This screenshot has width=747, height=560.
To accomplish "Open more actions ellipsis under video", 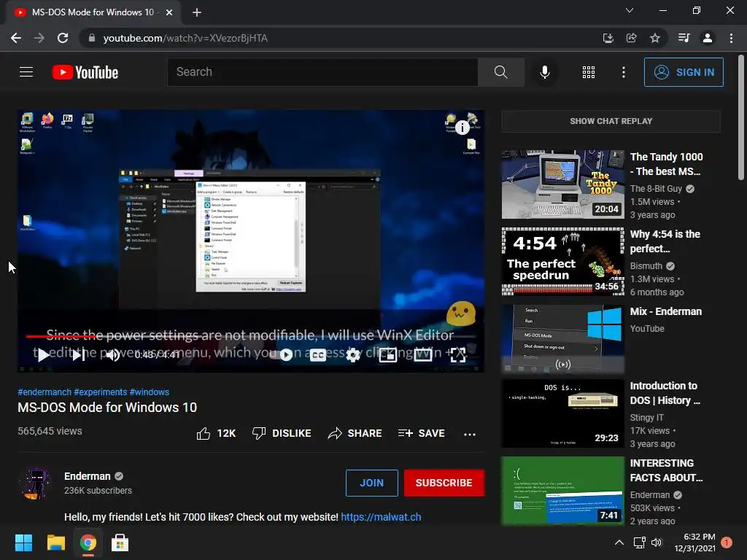I will pos(470,434).
